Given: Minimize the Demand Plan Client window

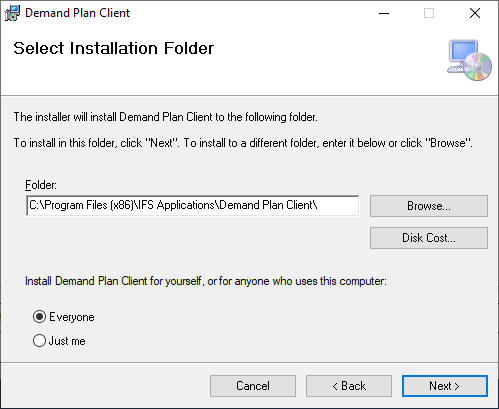Looking at the screenshot, I should 384,13.
